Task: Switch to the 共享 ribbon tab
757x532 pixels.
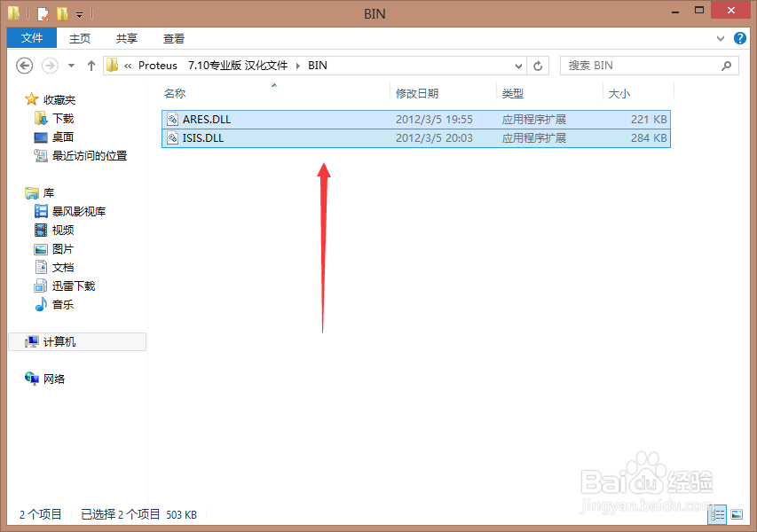Action: click(127, 38)
